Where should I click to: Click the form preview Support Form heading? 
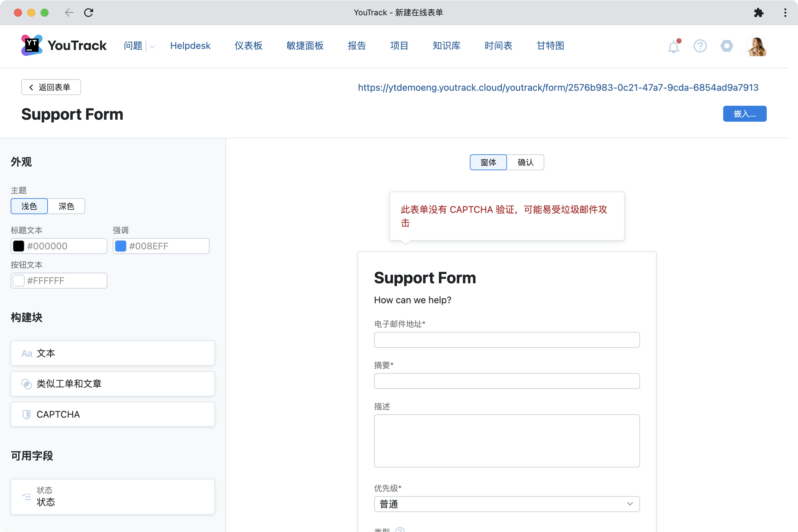point(425,278)
